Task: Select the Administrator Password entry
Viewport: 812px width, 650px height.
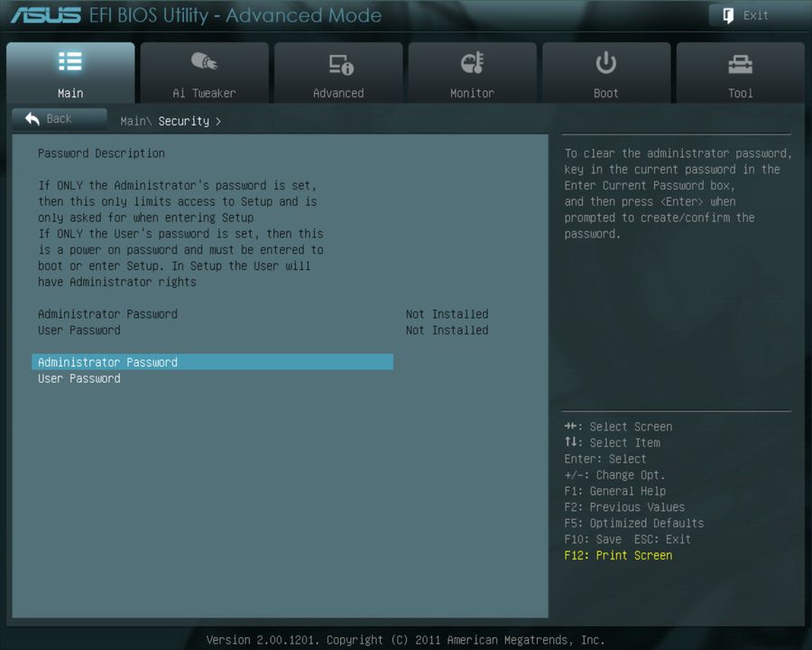Action: click(106, 362)
